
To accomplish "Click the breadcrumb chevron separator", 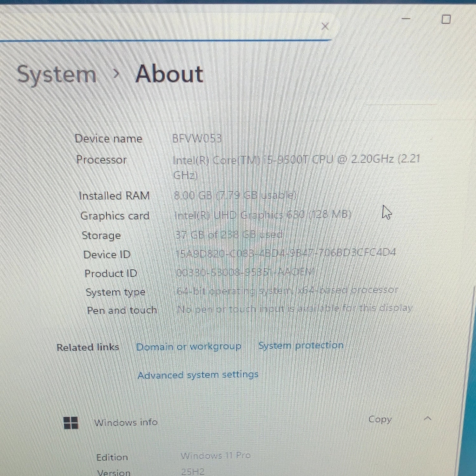I will coord(116,74).
